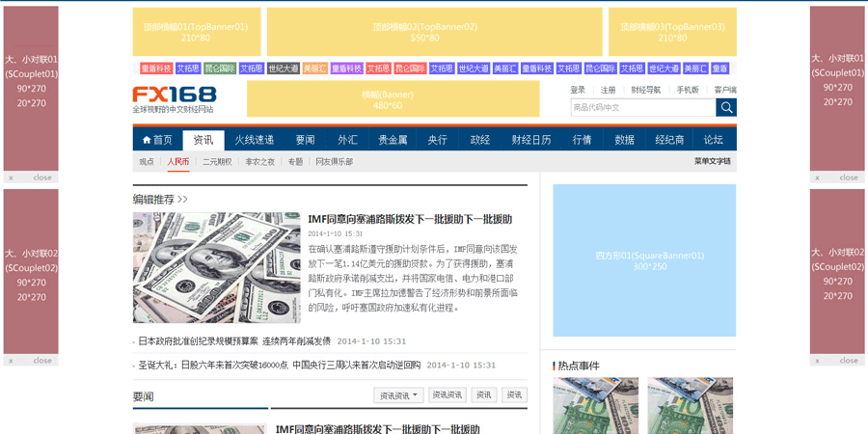This screenshot has width=868, height=434.
Task: Click the magnifier search button
Action: [x=726, y=107]
